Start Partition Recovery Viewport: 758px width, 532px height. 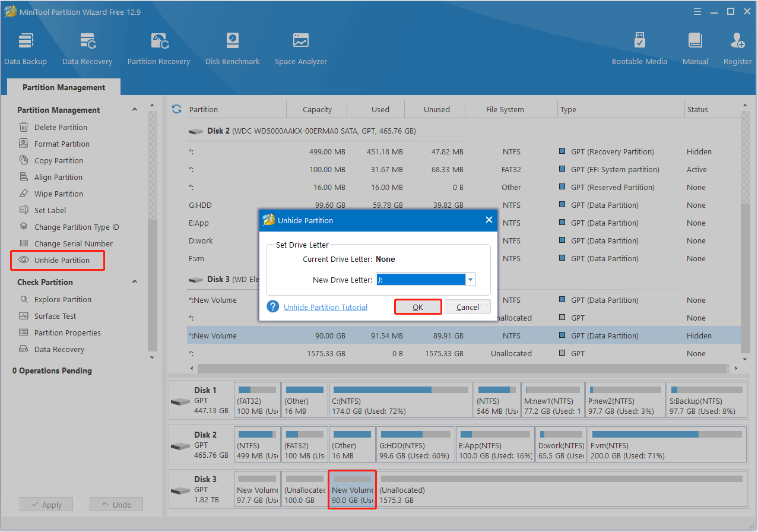pos(158,47)
